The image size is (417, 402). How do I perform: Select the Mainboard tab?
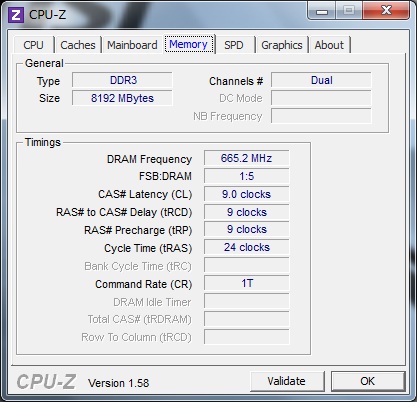(132, 45)
